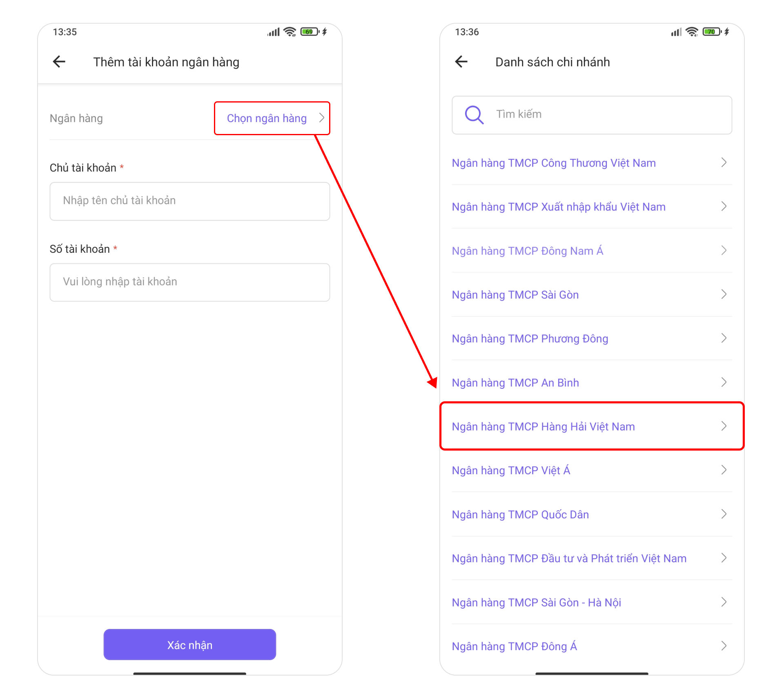The width and height of the screenshot is (784, 698).
Task: Tap signal bars on right phone status bar
Action: 676,32
